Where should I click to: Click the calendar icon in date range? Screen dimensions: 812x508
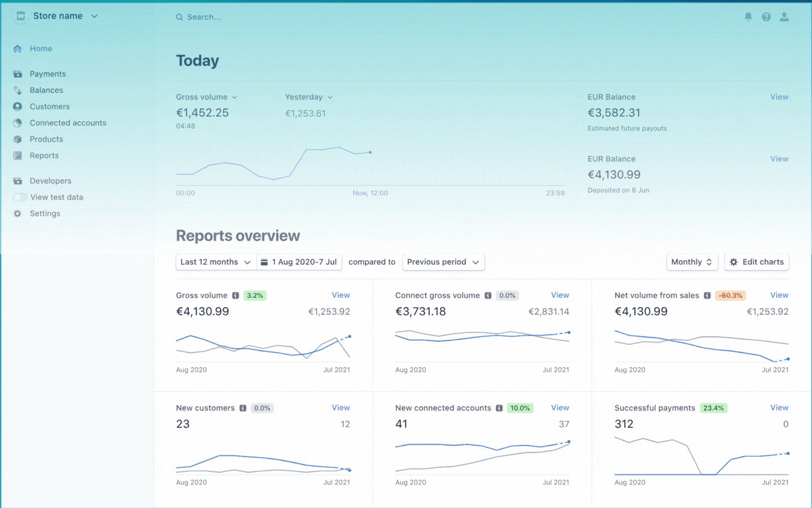point(264,262)
